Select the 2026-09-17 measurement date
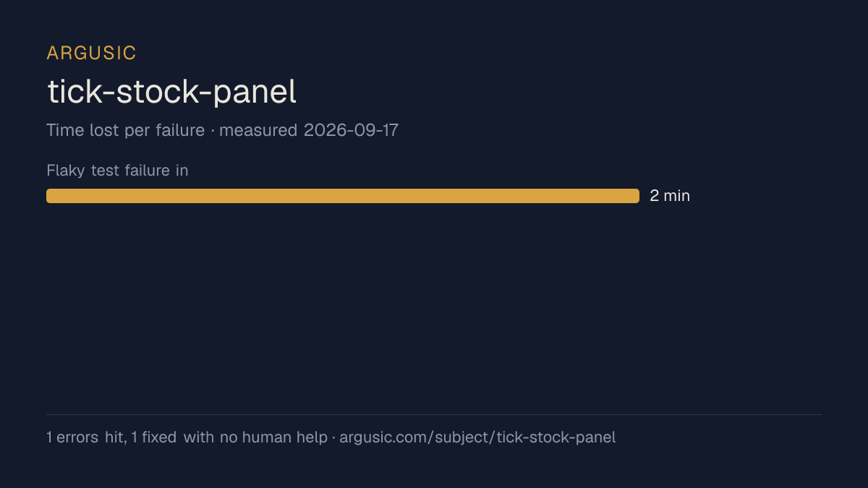The width and height of the screenshot is (868, 488). coord(351,130)
